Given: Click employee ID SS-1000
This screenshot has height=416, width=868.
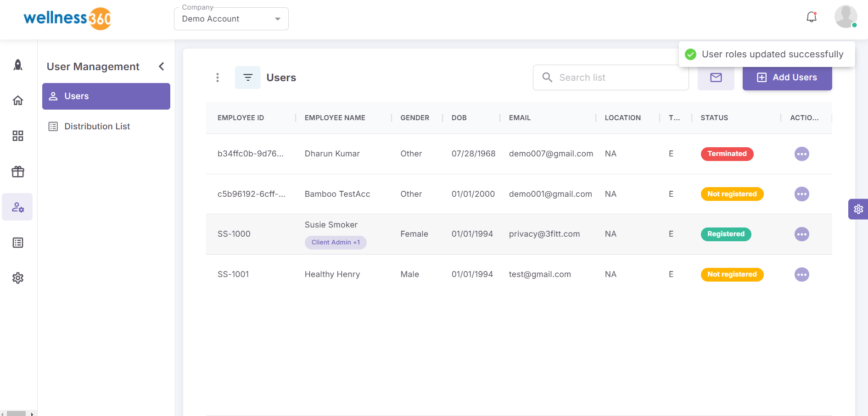Looking at the screenshot, I should click(x=234, y=234).
